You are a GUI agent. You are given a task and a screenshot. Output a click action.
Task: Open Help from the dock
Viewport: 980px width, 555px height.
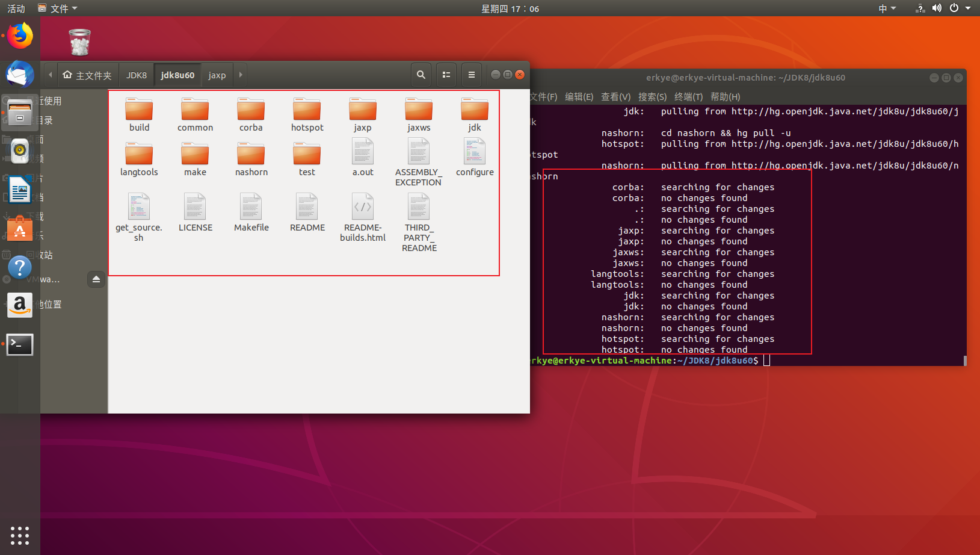pos(20,267)
